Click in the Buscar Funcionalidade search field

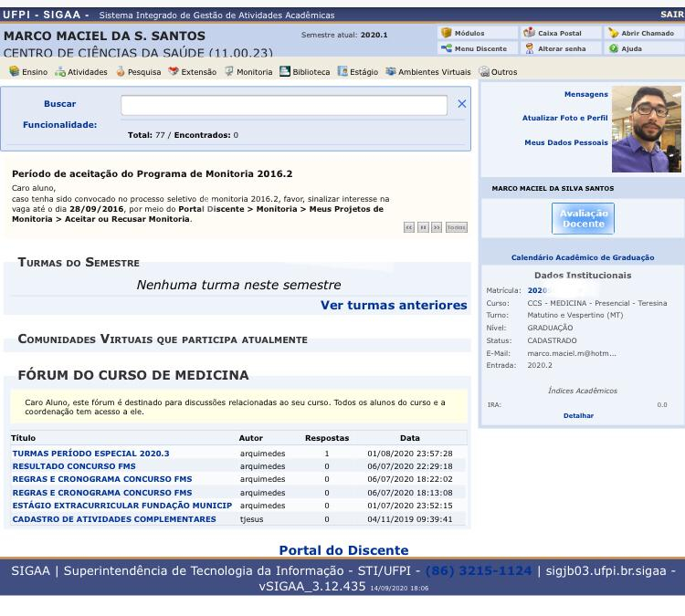click(x=284, y=105)
